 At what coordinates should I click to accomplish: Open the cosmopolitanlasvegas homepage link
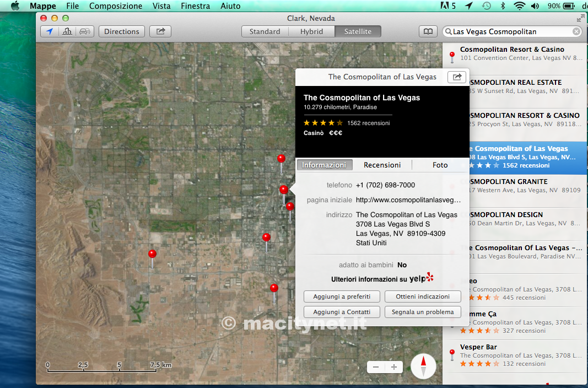tap(408, 200)
